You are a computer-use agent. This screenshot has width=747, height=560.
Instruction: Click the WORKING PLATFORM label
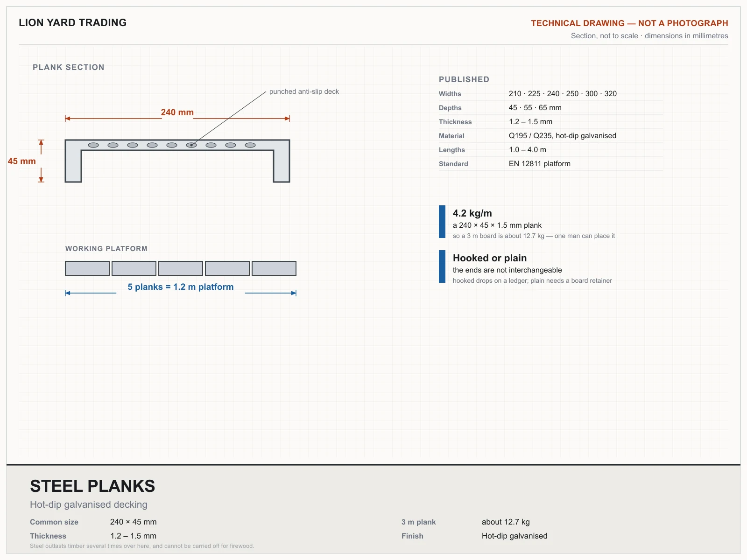106,249
